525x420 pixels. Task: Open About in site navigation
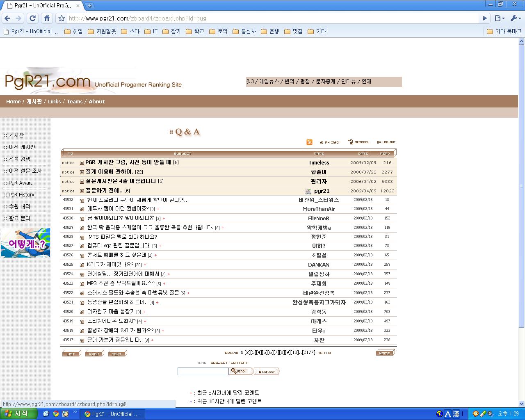pyautogui.click(x=97, y=101)
